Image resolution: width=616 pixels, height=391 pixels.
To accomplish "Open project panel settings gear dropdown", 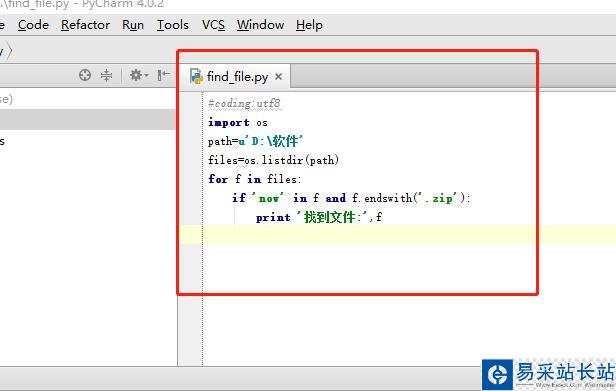I will pos(139,75).
